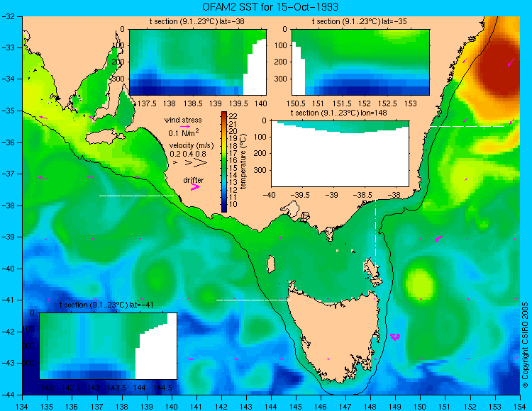Click the "t section (9.1..23°C) lat=-38" inset title
This screenshot has width=532, height=411.
point(197,22)
